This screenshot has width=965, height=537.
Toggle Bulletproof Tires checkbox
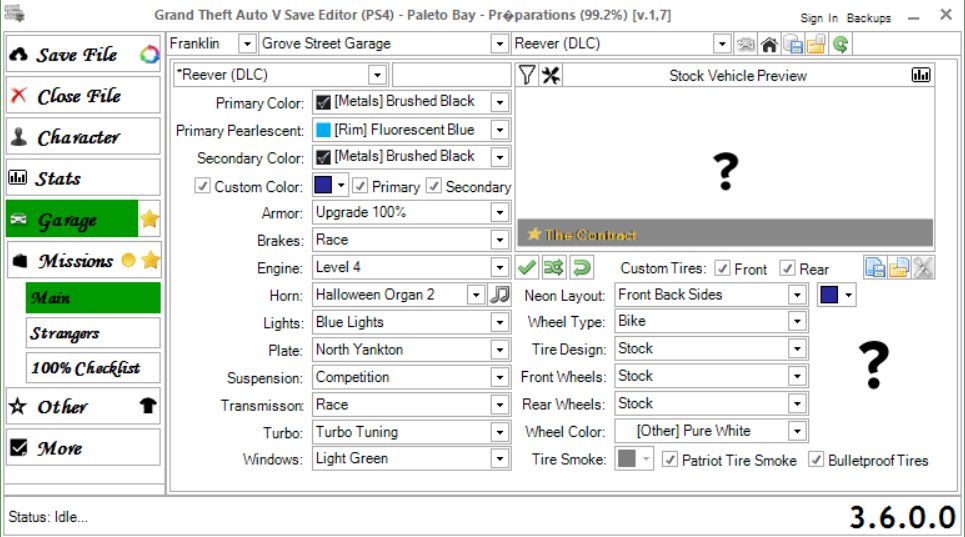[816, 459]
